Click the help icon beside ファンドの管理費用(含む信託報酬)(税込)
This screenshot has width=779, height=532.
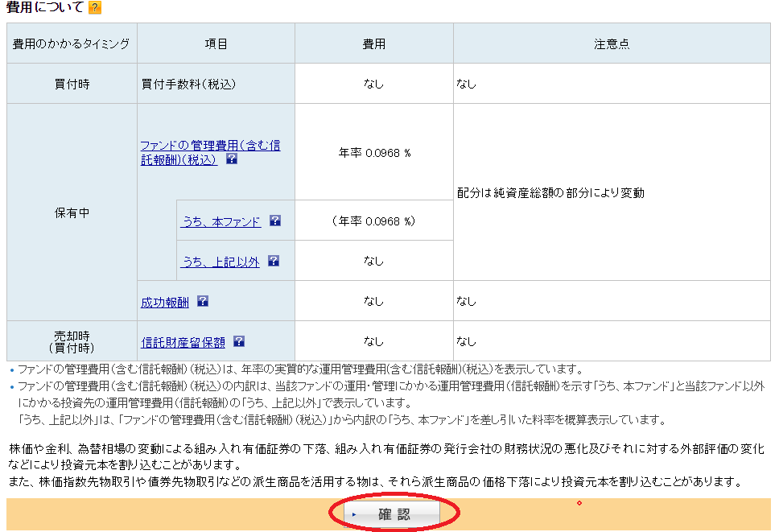[231, 159]
